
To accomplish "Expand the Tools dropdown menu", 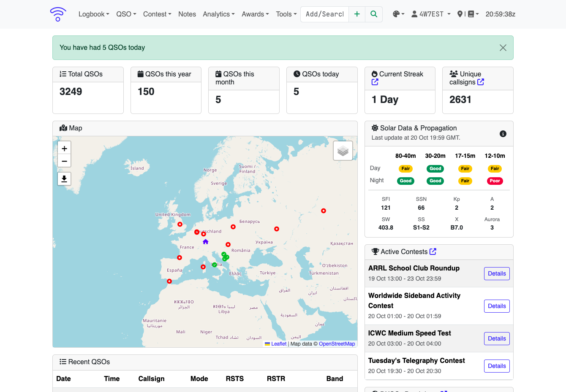I will tap(286, 14).
